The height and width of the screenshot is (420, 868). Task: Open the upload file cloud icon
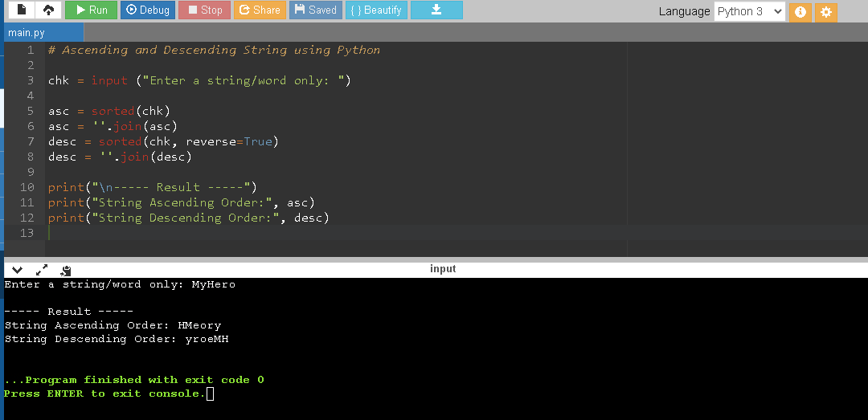49,10
